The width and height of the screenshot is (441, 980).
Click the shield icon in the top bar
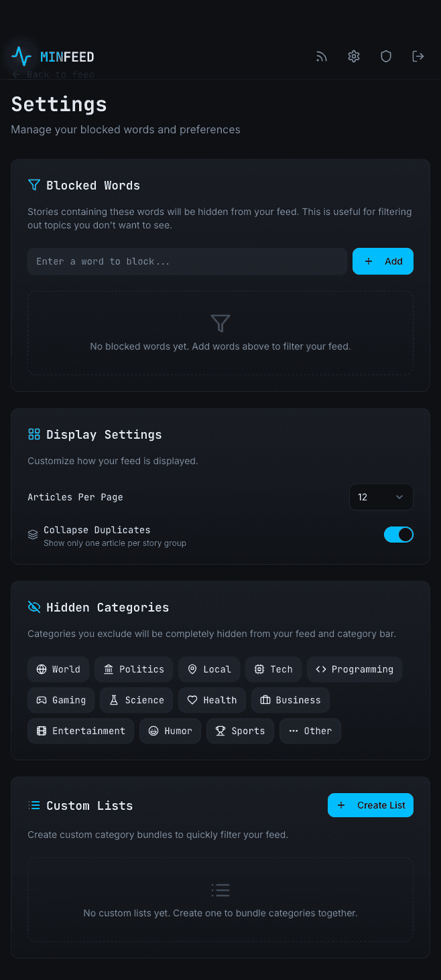385,56
